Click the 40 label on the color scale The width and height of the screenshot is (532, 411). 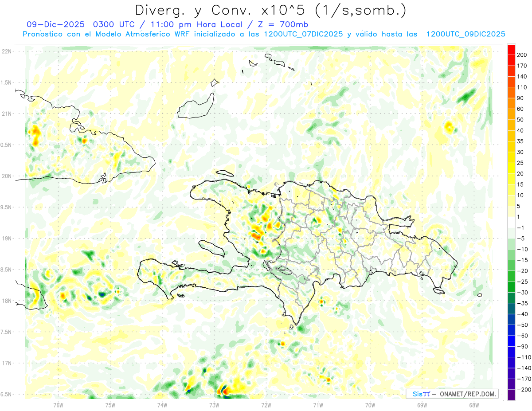tap(520, 130)
